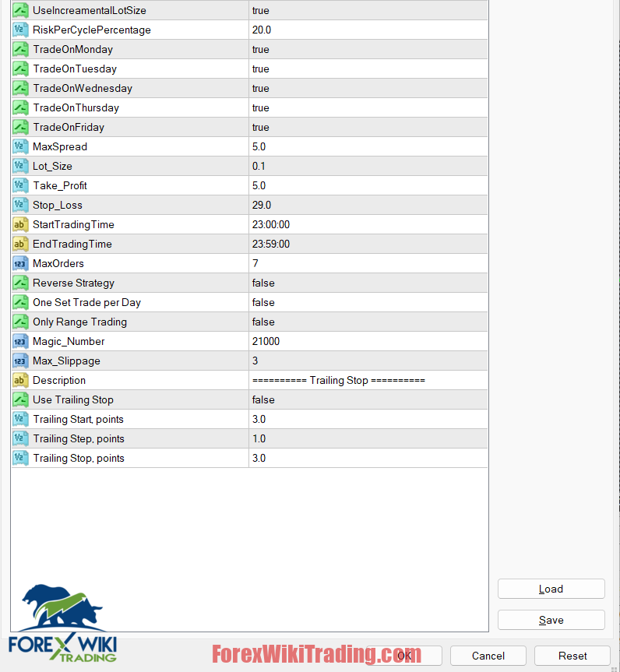Edit the Max_Slippage value 3
620x672 pixels.
pos(368,361)
